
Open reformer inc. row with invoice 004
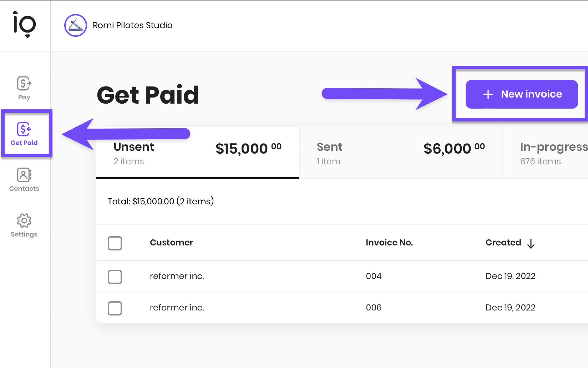click(342, 276)
